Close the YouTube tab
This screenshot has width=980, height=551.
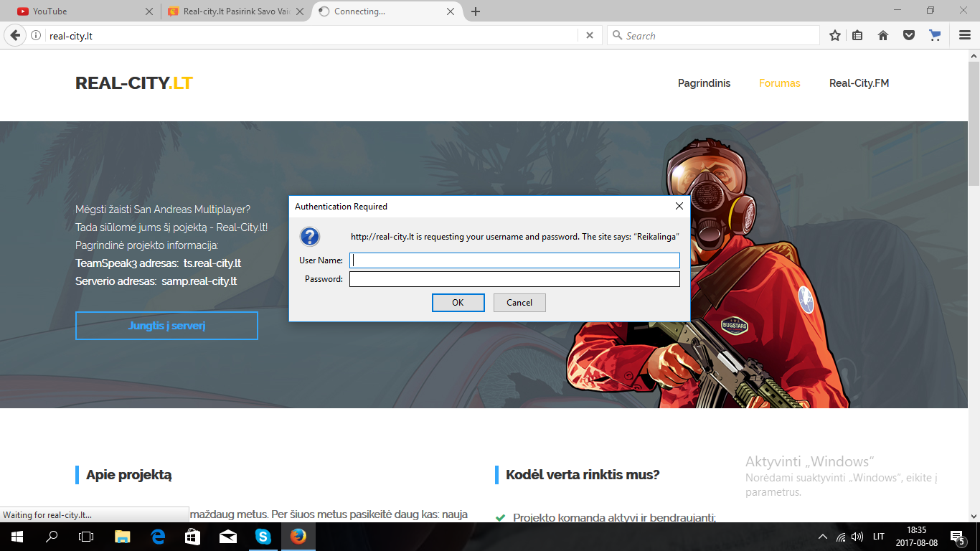point(149,11)
